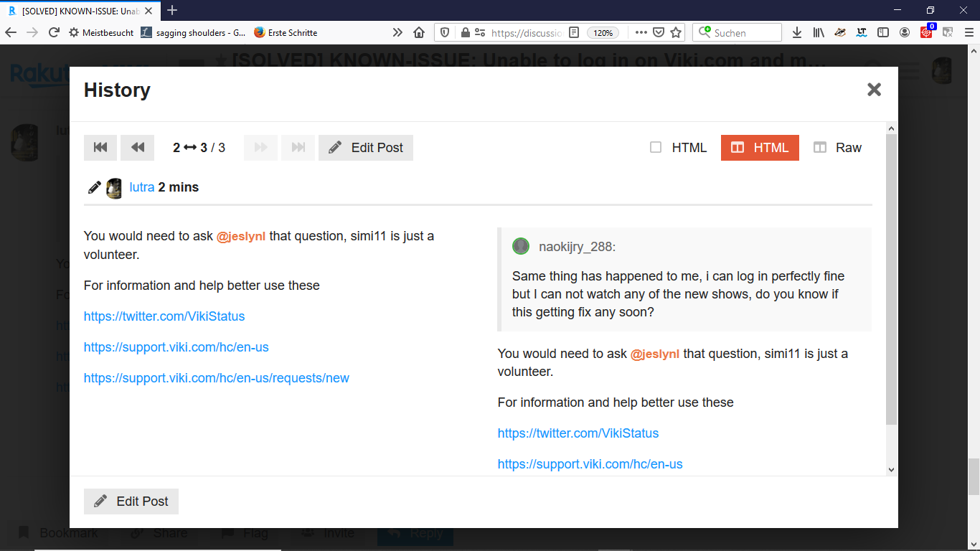
Task: Open the Downloads panel
Action: (x=797, y=32)
